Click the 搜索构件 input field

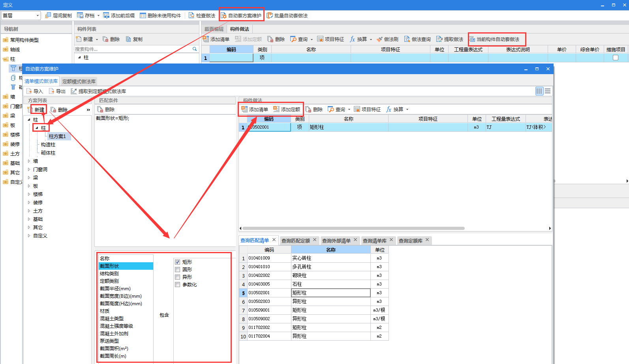pos(133,49)
